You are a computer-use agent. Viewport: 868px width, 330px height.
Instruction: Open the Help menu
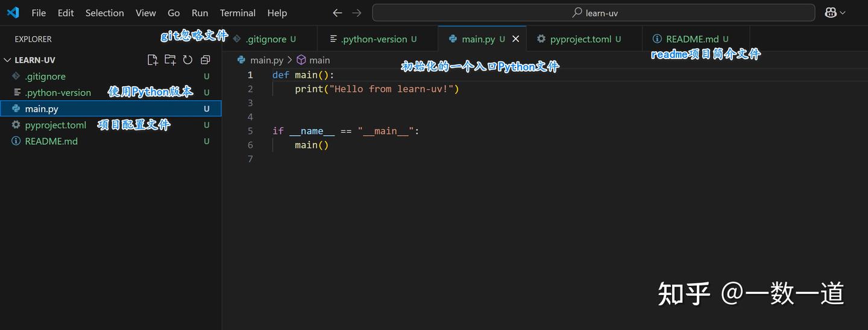click(277, 13)
